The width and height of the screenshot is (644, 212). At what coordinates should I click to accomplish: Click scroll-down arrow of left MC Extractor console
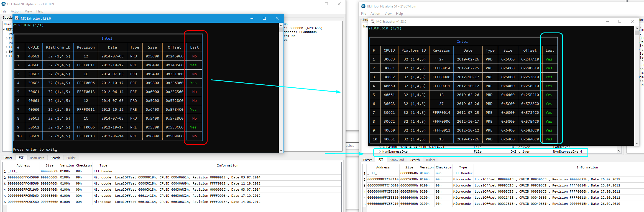(281, 150)
